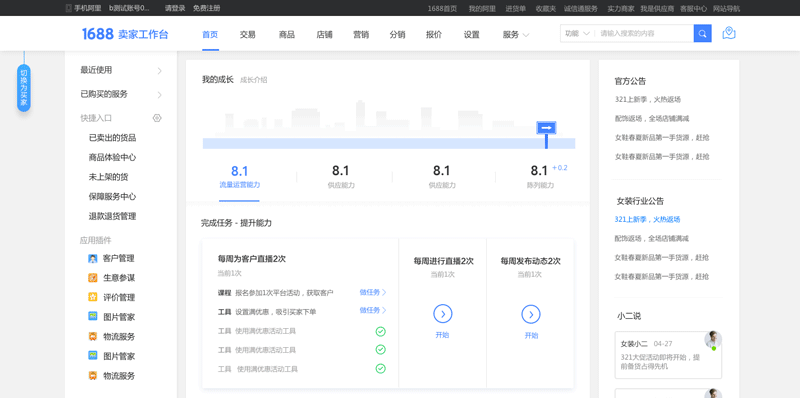Screen dimensions: 800x398
Task: Open 快捷入口 settings gear icon
Action: click(157, 118)
